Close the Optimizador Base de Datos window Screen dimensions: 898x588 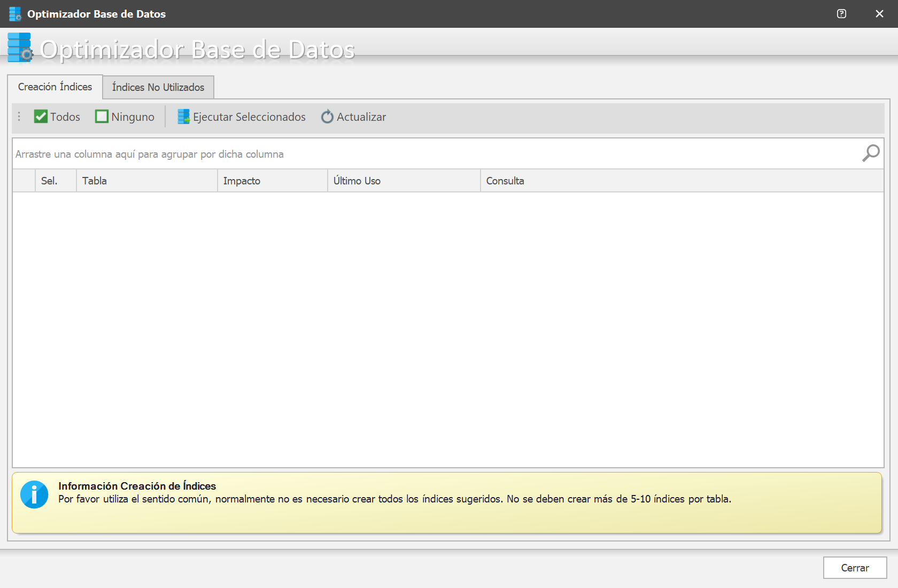879,14
